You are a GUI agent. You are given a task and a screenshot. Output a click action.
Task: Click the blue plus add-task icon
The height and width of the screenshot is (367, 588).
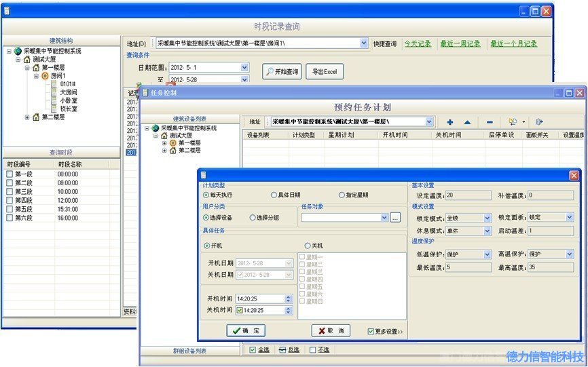coord(449,122)
